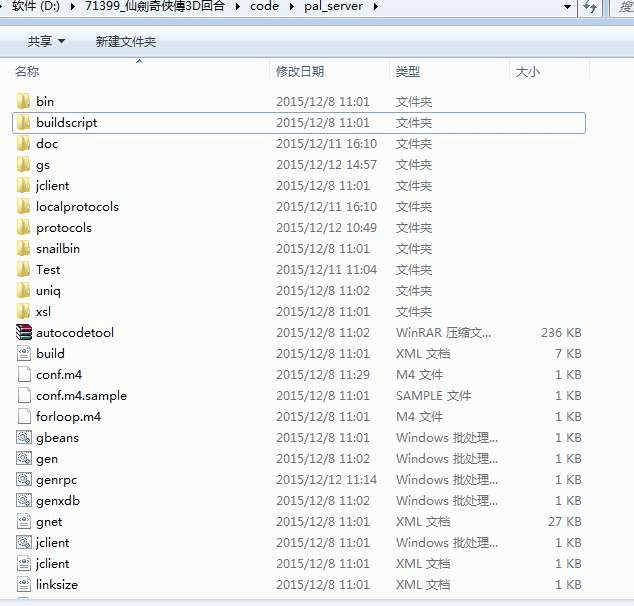
Task: Click the date 2015/12/12 14:57 of gs
Action: pyautogui.click(x=326, y=165)
